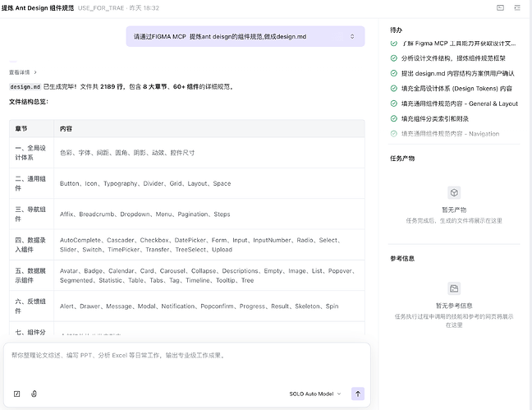Image resolution: width=532 pixels, height=410 pixels.
Task: Click the 二、通用组件 cell
Action: click(31, 183)
